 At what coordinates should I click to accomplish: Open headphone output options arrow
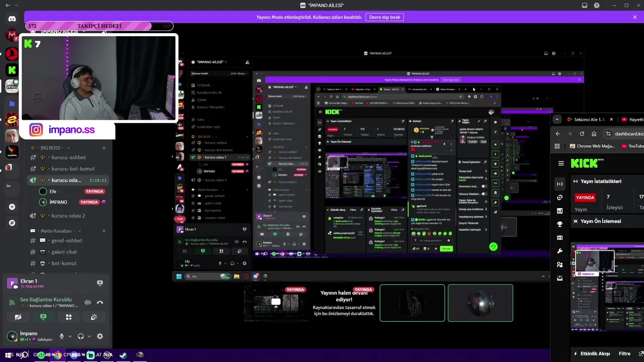89,336
